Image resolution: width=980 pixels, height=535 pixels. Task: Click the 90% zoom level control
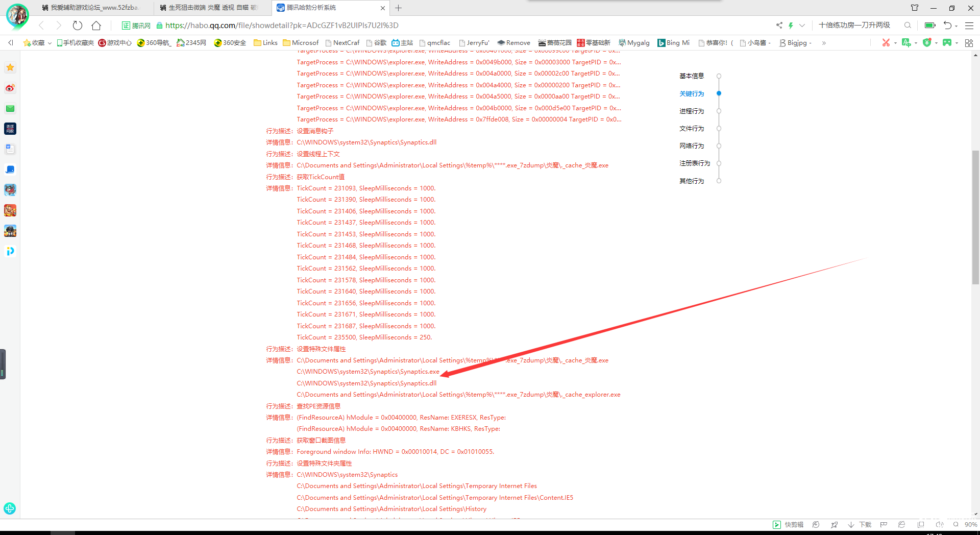point(970,525)
